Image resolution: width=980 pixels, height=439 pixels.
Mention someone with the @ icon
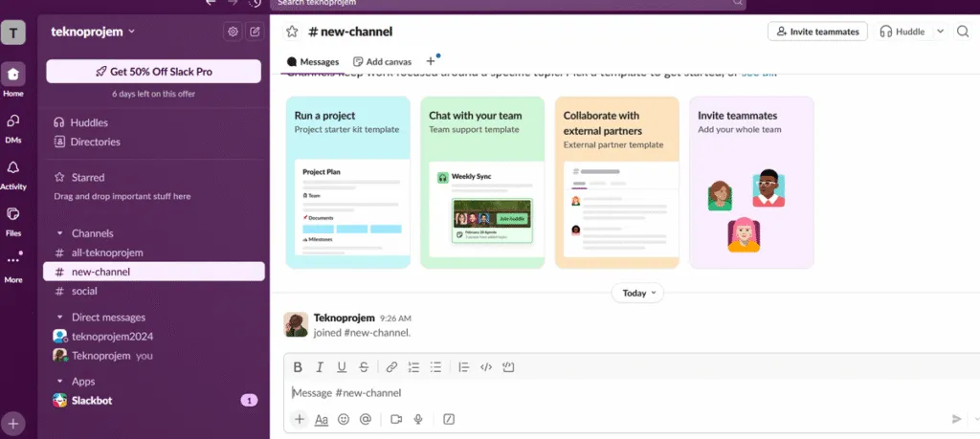pos(366,419)
